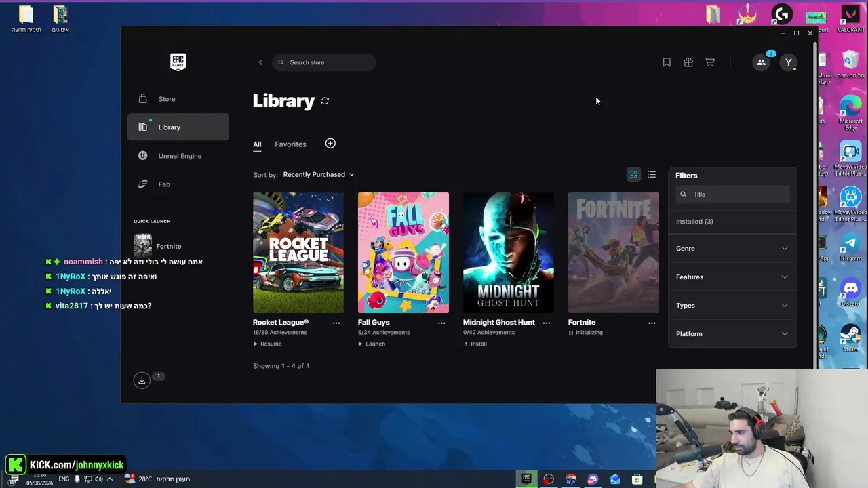Select the Logitech G HUB desktop icon
This screenshot has height=488, width=868.
(782, 14)
